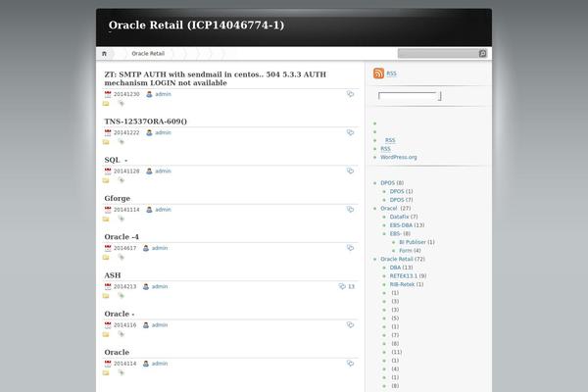
Task: Click the calendar icon next to 2014114
Action: click(108, 364)
